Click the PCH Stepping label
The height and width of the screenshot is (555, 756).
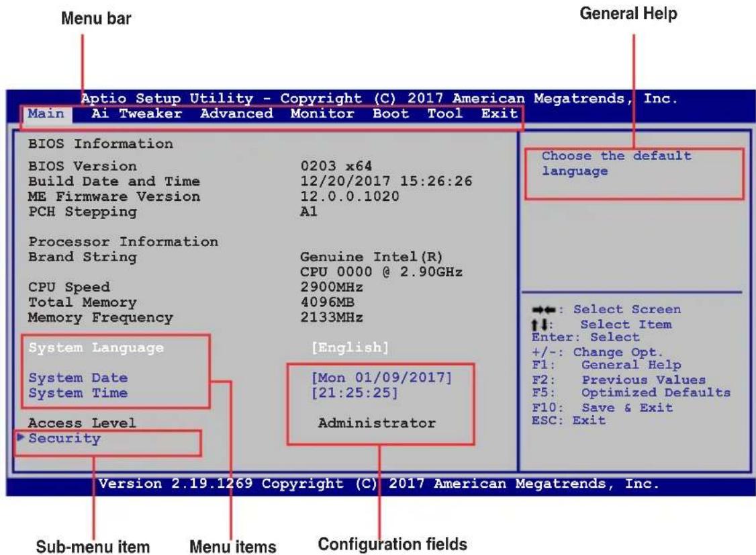pos(83,212)
